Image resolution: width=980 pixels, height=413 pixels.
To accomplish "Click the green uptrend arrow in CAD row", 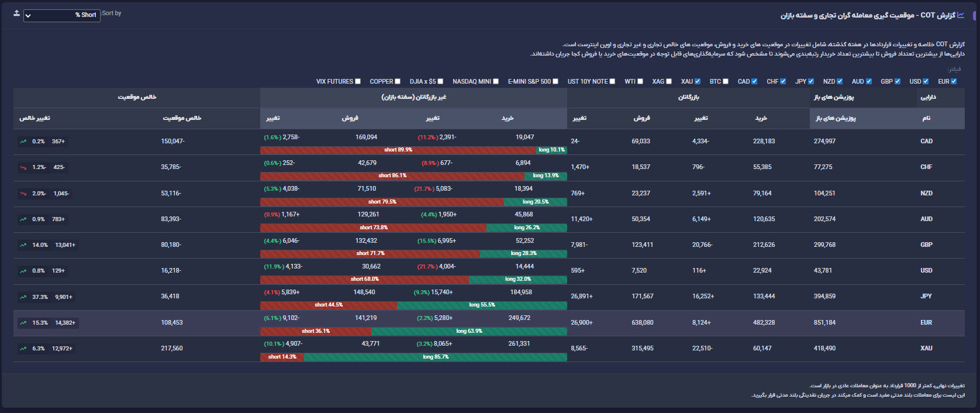I will point(23,142).
